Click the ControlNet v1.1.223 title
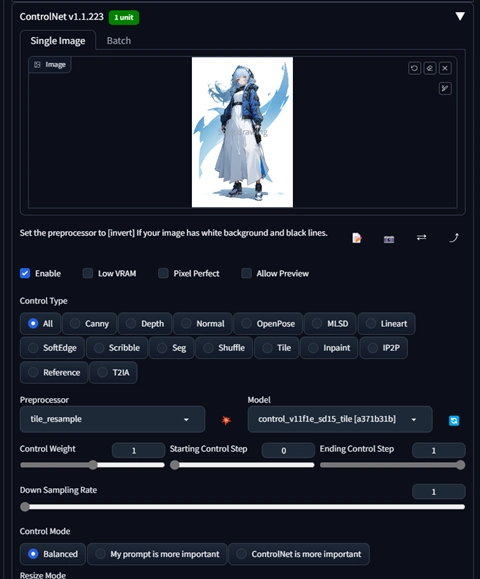This screenshot has width=480, height=579. coord(62,17)
